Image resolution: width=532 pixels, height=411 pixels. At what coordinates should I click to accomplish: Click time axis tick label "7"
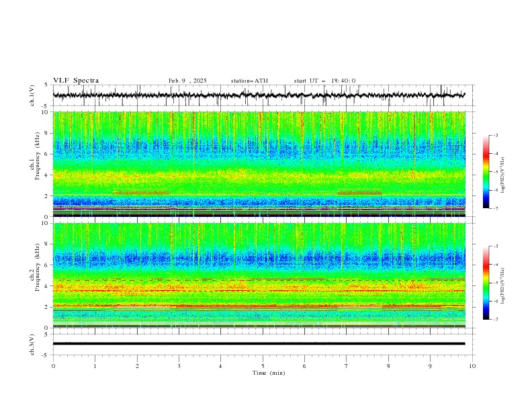click(x=347, y=366)
